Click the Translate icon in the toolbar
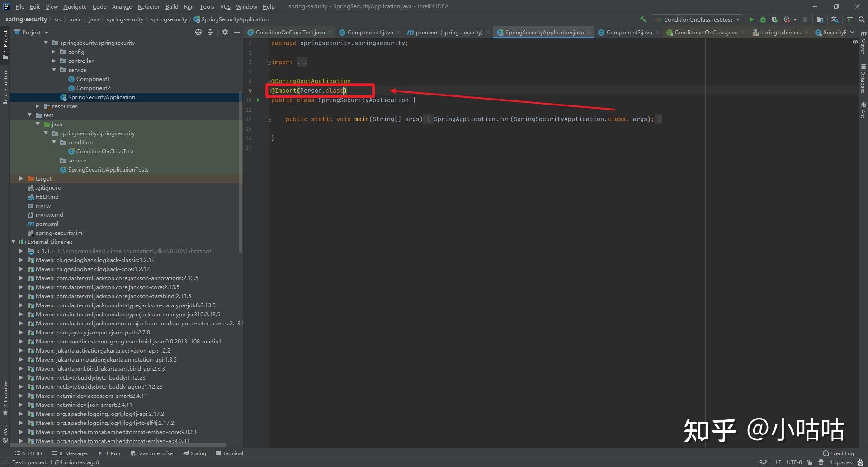The height and width of the screenshot is (467, 868). (x=835, y=19)
